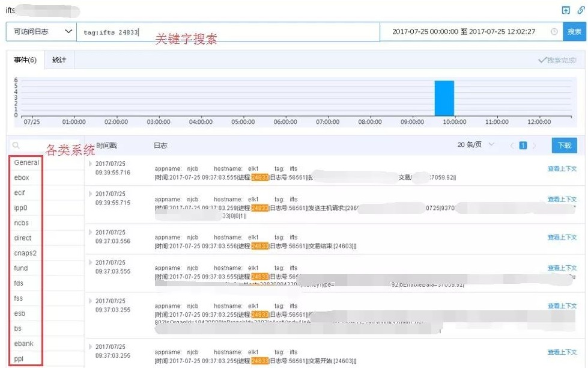Open the 可访问日志 log type dropdown
This screenshot has height=368, width=588.
41,32
